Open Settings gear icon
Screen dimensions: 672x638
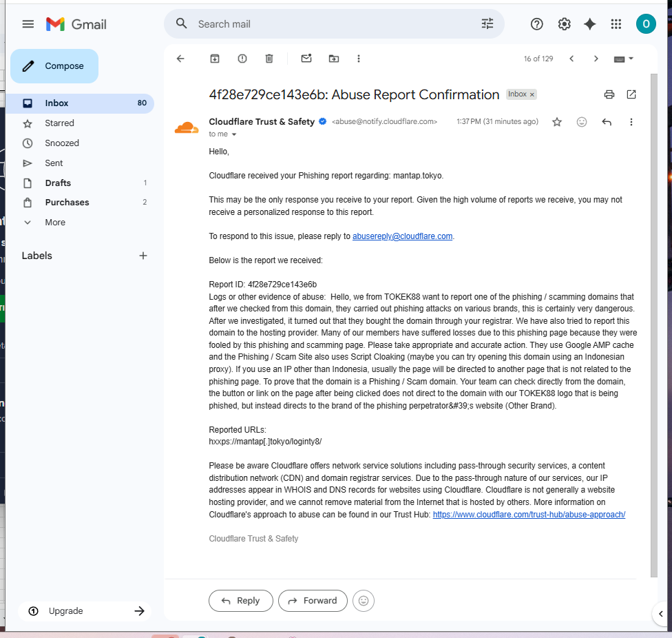click(x=564, y=24)
